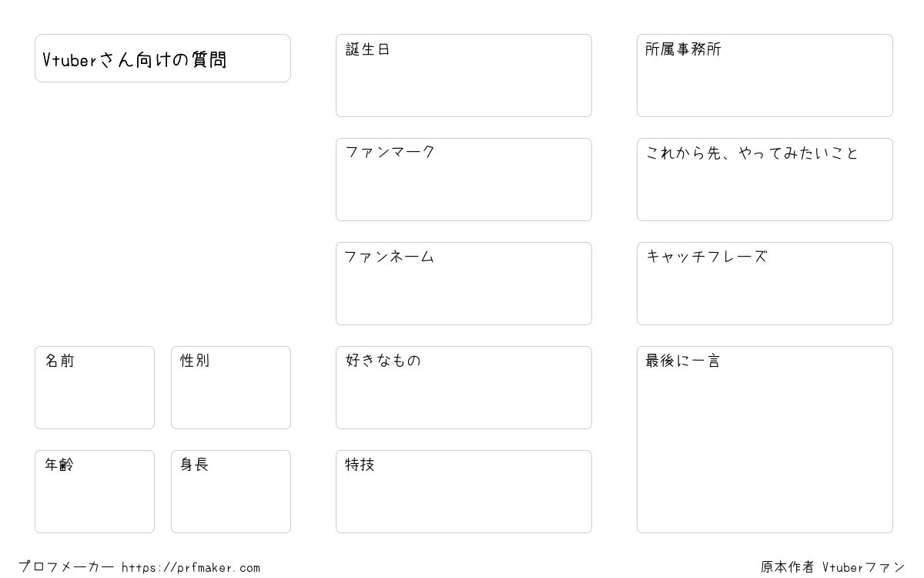Click the 誕生日 birthday field
Image resolution: width=924 pixels, height=578 pixels.
(x=464, y=76)
